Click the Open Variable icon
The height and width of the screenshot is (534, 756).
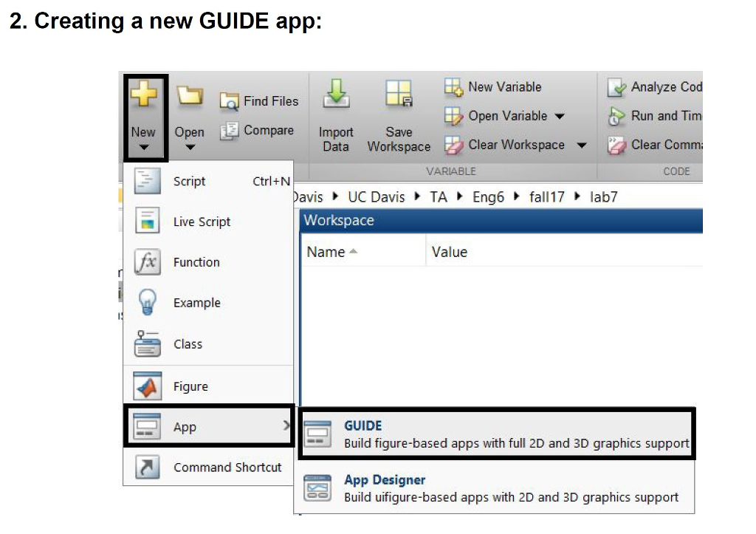(x=453, y=116)
